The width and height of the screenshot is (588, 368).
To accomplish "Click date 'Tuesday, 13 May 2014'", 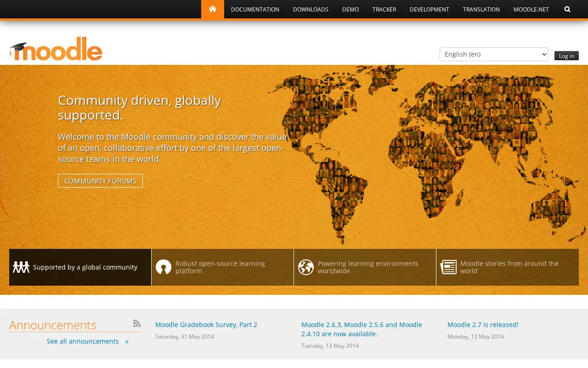I will (x=330, y=345).
